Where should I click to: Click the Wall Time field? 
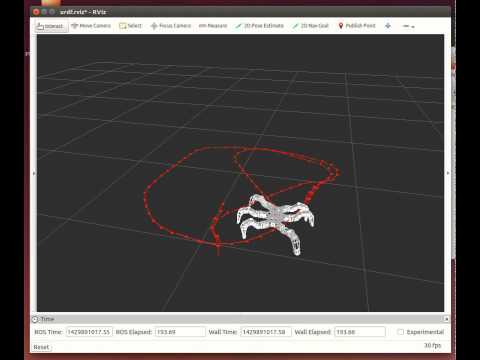[x=266, y=332]
